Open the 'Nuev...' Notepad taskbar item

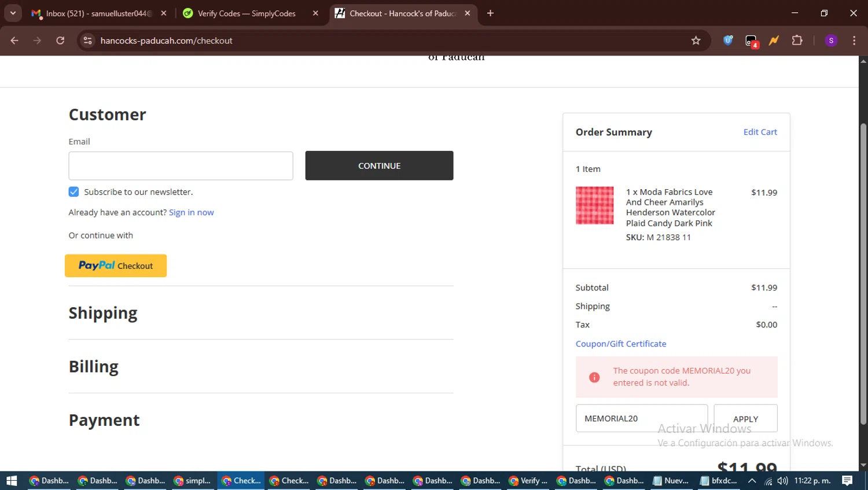[x=671, y=481]
